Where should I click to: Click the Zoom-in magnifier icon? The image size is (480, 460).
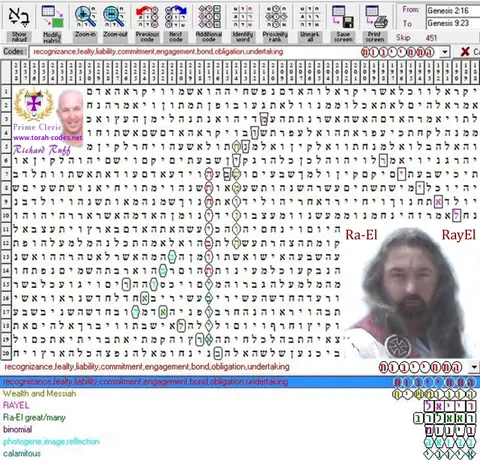click(x=85, y=17)
